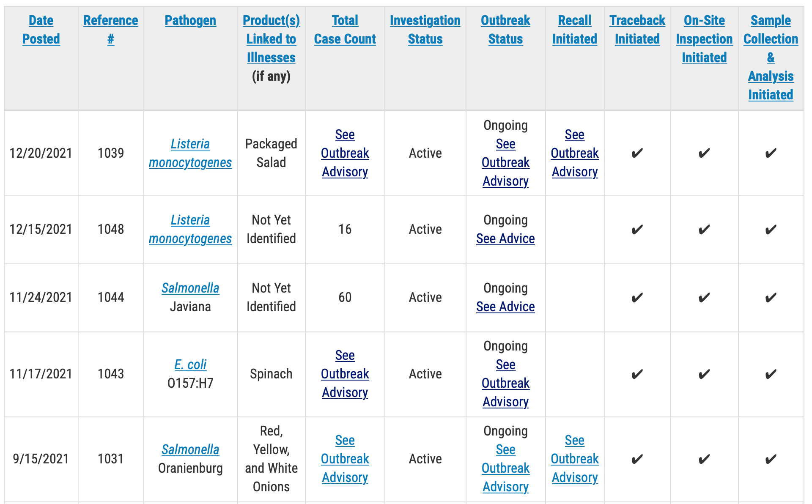Open Salmonella link in Oranienburg row
Image resolution: width=812 pixels, height=504 pixels.
click(x=190, y=449)
